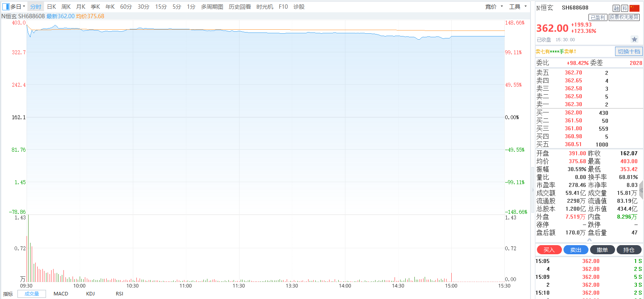The height and width of the screenshot is (299, 644).
Task: Click the 卖二 price 362.50
Action: (x=573, y=97)
